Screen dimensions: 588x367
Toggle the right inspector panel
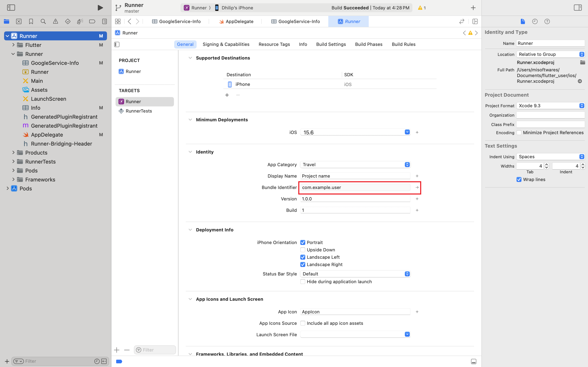pyautogui.click(x=578, y=8)
